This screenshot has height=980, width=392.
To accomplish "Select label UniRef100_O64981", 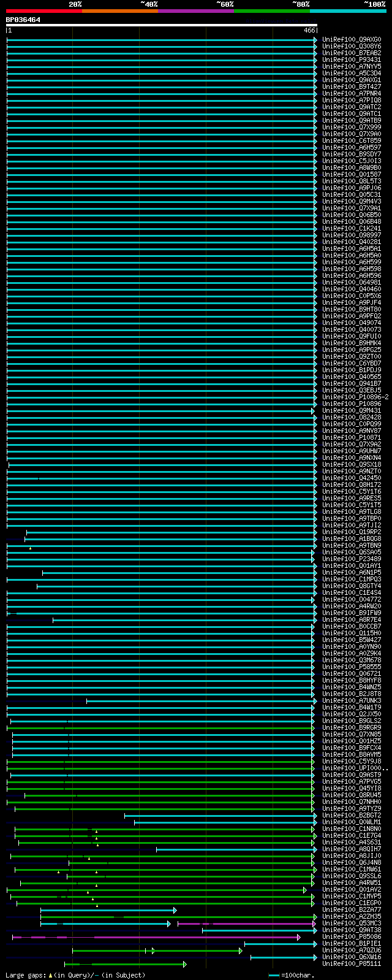I will tap(352, 283).
